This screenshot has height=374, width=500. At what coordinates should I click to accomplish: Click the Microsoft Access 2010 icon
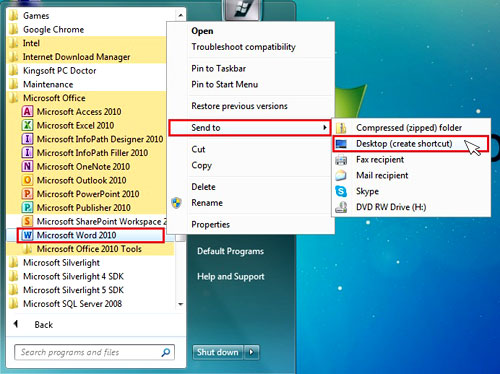point(27,111)
